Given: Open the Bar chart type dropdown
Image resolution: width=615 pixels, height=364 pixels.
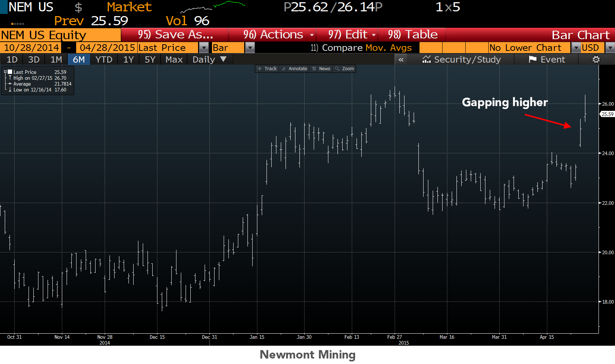Looking at the screenshot, I should (x=250, y=48).
